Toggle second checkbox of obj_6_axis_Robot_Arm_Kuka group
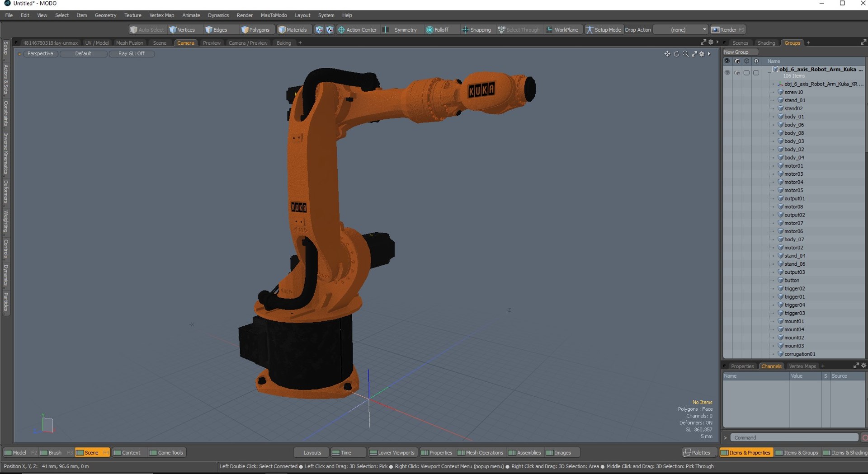This screenshot has height=474, width=868. click(756, 73)
